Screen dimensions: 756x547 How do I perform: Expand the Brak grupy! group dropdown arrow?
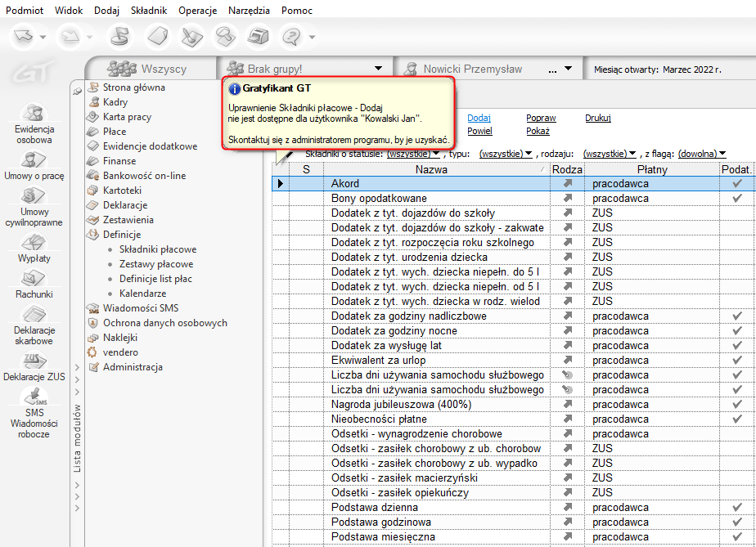(378, 69)
